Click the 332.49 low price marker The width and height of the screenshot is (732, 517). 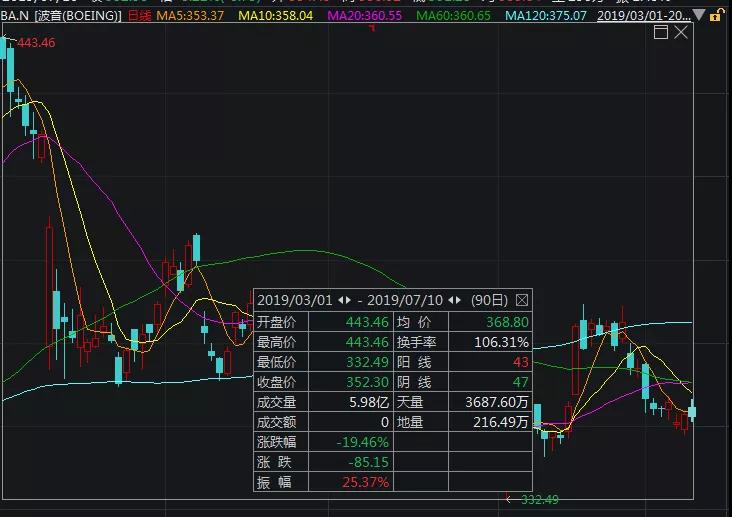tap(539, 500)
